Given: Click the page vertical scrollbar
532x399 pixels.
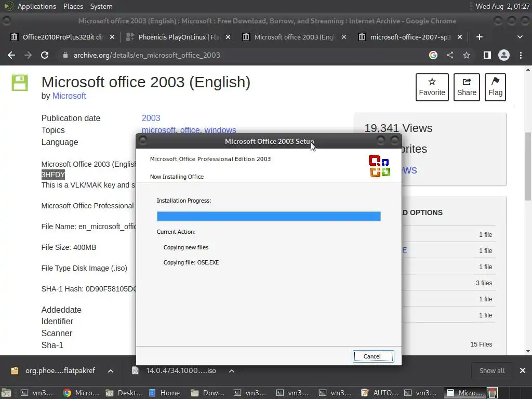Looking at the screenshot, I should [x=528, y=166].
